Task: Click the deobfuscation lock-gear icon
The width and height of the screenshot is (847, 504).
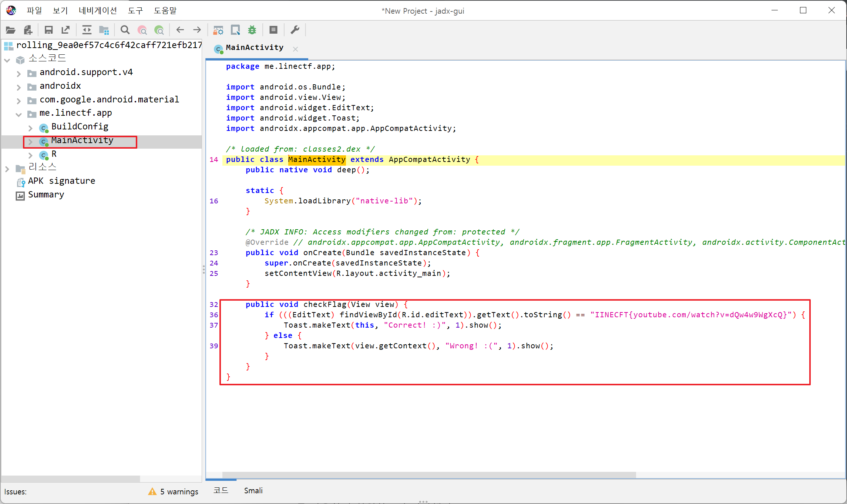Action: pos(218,30)
